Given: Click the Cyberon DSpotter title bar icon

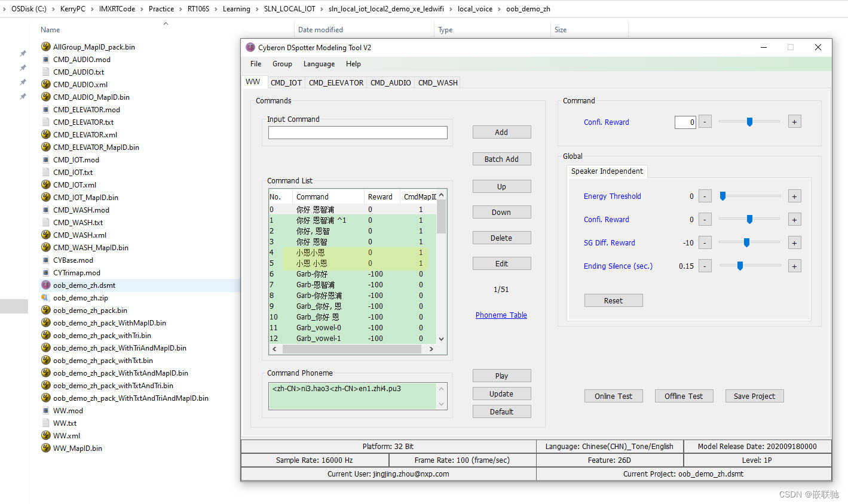Looking at the screenshot, I should [x=250, y=47].
